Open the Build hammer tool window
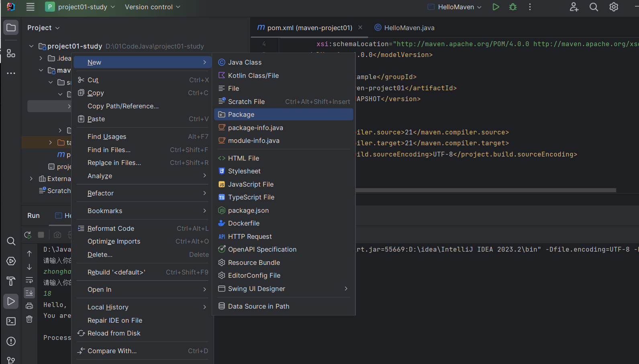639x364 pixels. [x=11, y=281]
